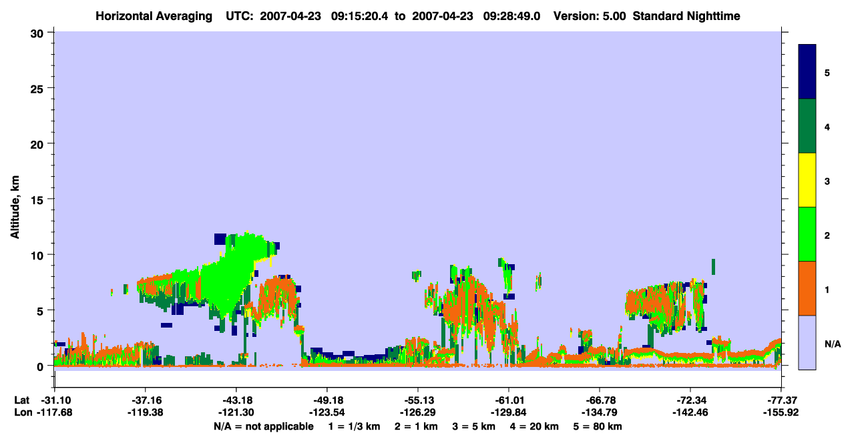The image size is (868, 445).
Task: Click the altitude tick label '15'
Action: tap(39, 199)
